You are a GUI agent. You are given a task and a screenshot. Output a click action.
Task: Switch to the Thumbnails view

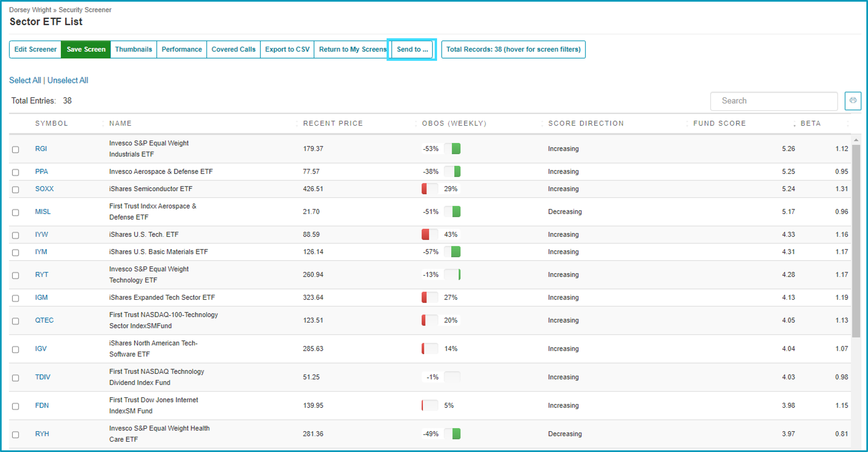click(133, 49)
